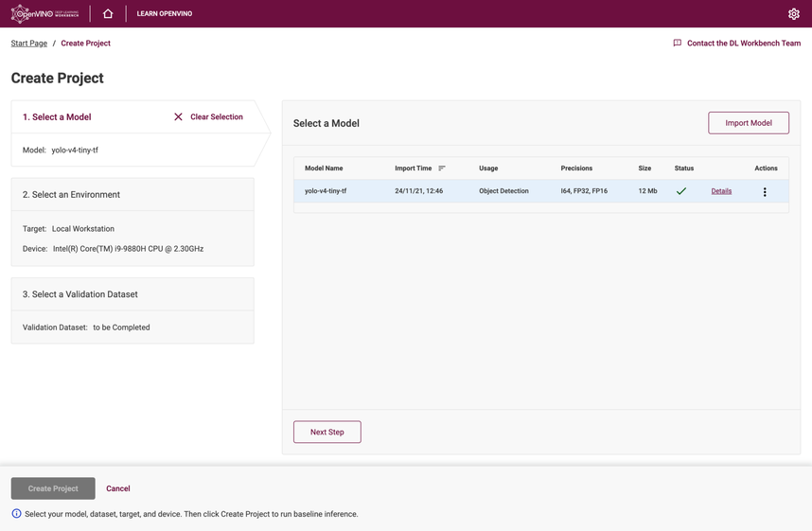
Task: Click the Target: Local Workstation text
Action: tap(68, 229)
